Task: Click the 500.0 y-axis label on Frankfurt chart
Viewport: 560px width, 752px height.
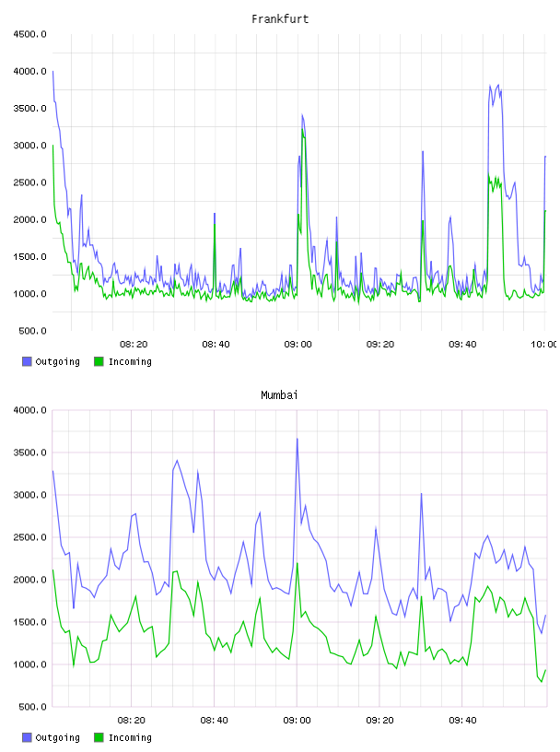Action: 32,331
